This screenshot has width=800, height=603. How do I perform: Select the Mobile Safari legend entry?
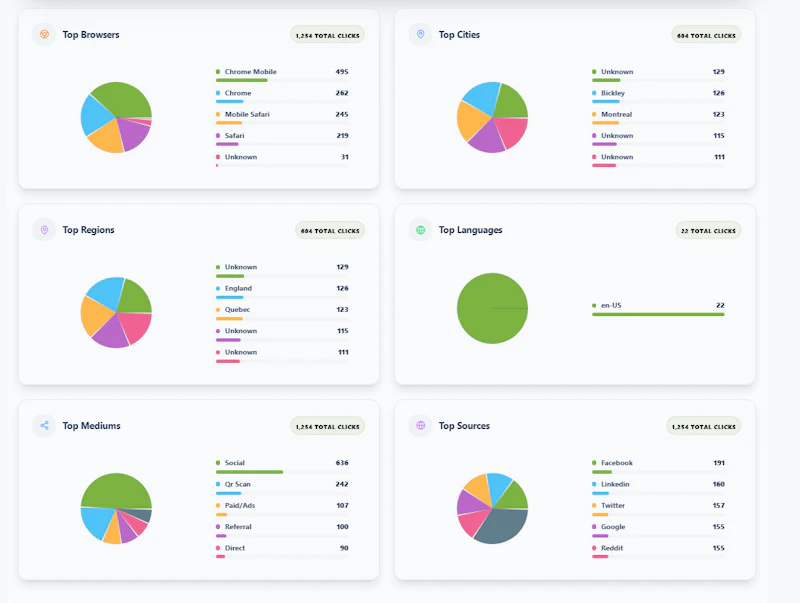(282, 118)
